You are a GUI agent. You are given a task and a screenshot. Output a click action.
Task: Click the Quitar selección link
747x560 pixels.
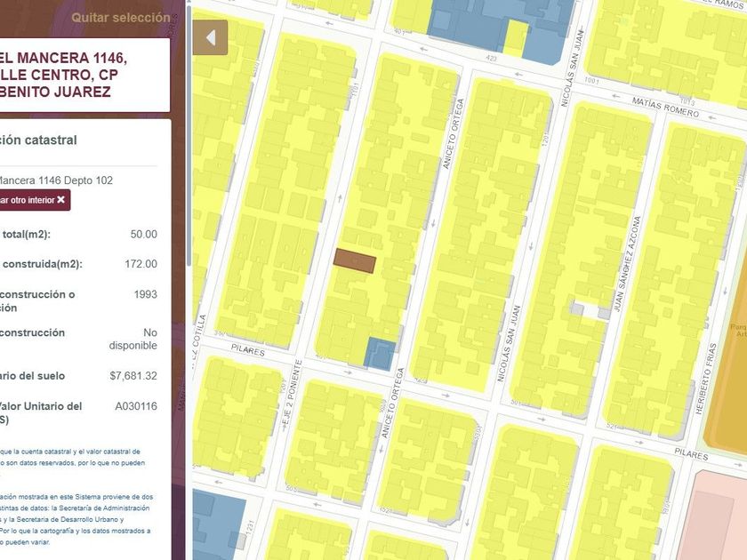tap(121, 18)
